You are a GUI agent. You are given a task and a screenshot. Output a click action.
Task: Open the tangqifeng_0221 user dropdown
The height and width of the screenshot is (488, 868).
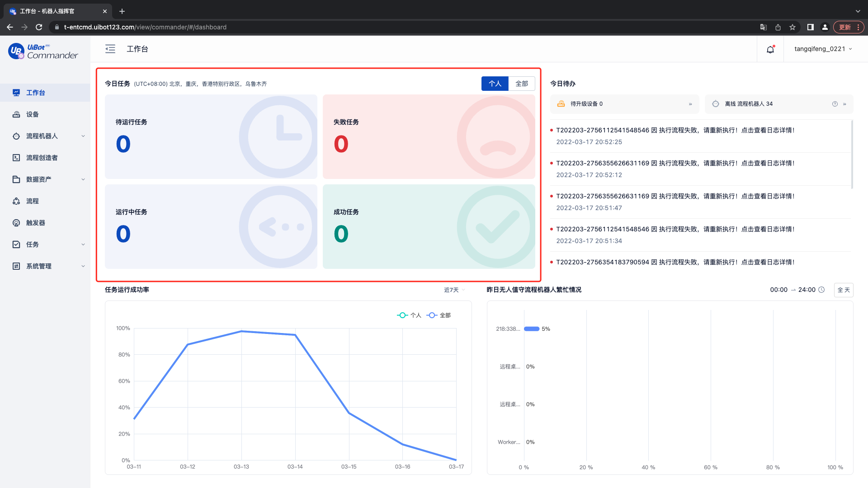[x=823, y=49]
